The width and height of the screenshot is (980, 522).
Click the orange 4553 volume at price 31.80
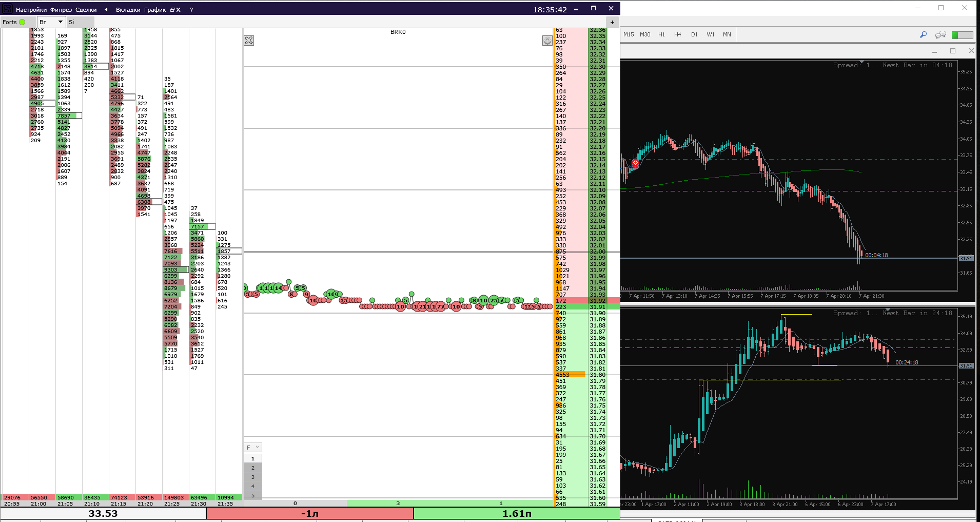coord(570,375)
